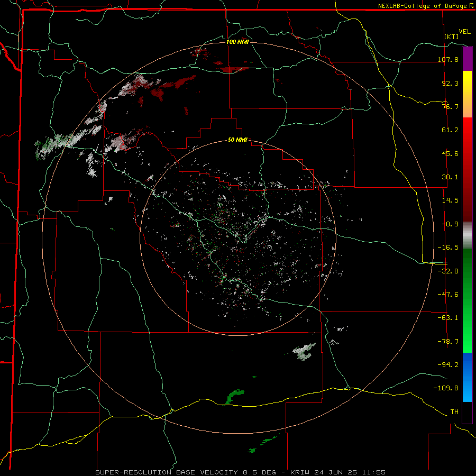
Task: Select the 30.1 velocity scale value
Action: coord(450,177)
